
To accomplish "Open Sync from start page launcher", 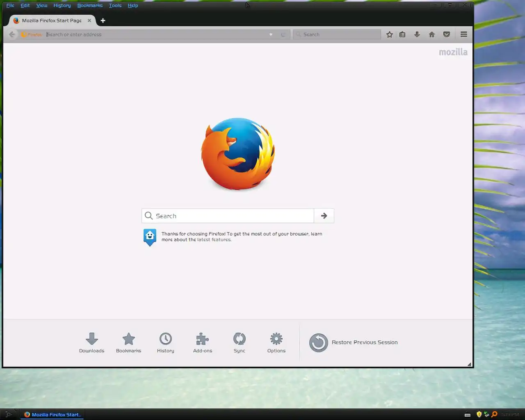I will (x=240, y=343).
